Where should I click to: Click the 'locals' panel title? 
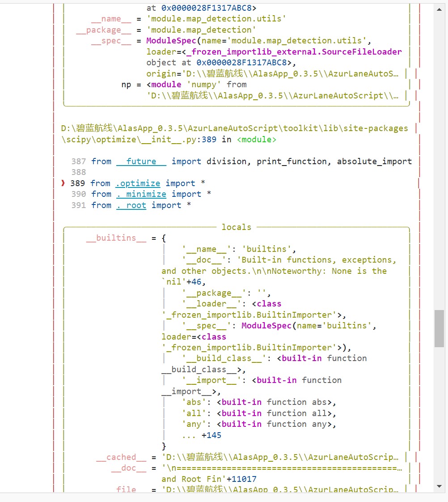point(237,227)
